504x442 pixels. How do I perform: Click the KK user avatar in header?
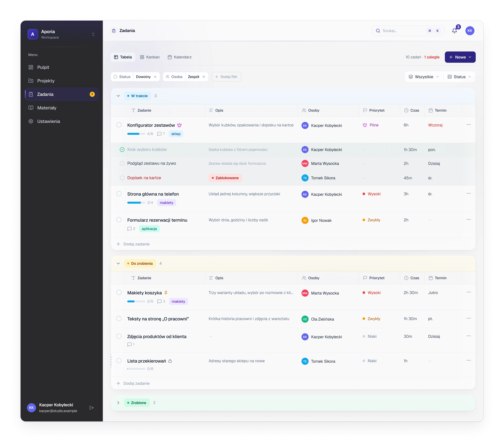(470, 31)
